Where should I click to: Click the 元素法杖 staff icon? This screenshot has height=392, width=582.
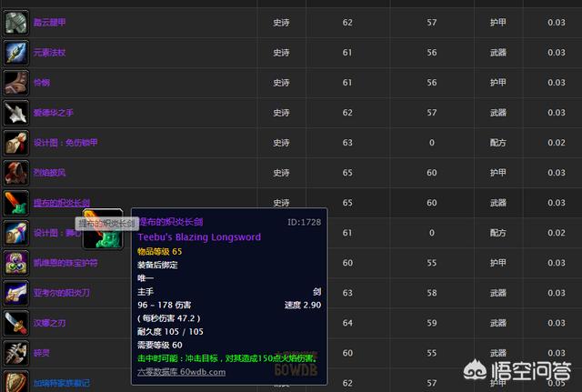tap(16, 53)
